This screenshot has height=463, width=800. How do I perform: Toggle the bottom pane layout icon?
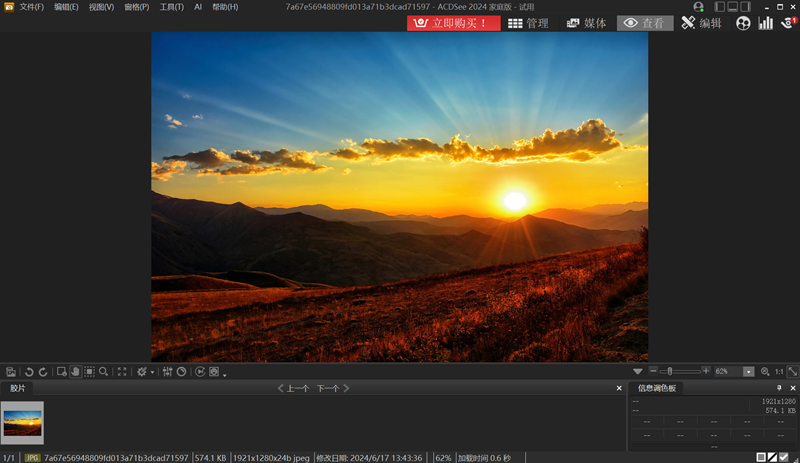click(733, 7)
